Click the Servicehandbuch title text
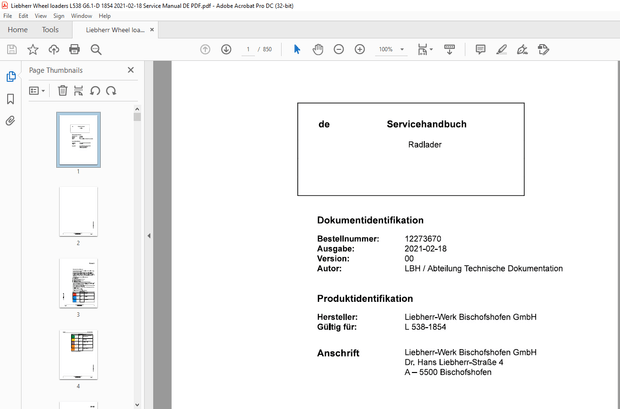Viewport: 620px width, 409px height. point(427,124)
